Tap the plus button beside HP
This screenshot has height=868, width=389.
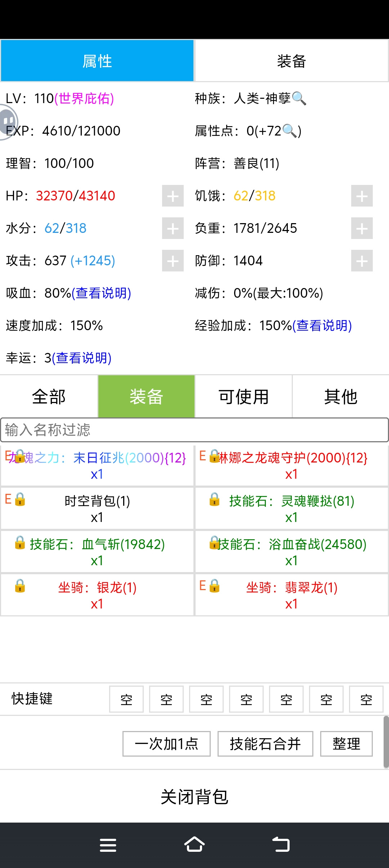pos(173,196)
